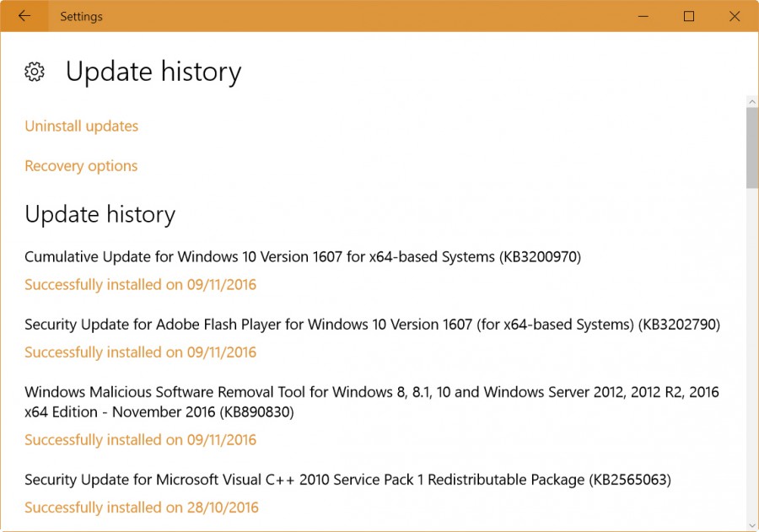Image resolution: width=759 pixels, height=532 pixels.
Task: Open Recovery options
Action: [x=80, y=165]
